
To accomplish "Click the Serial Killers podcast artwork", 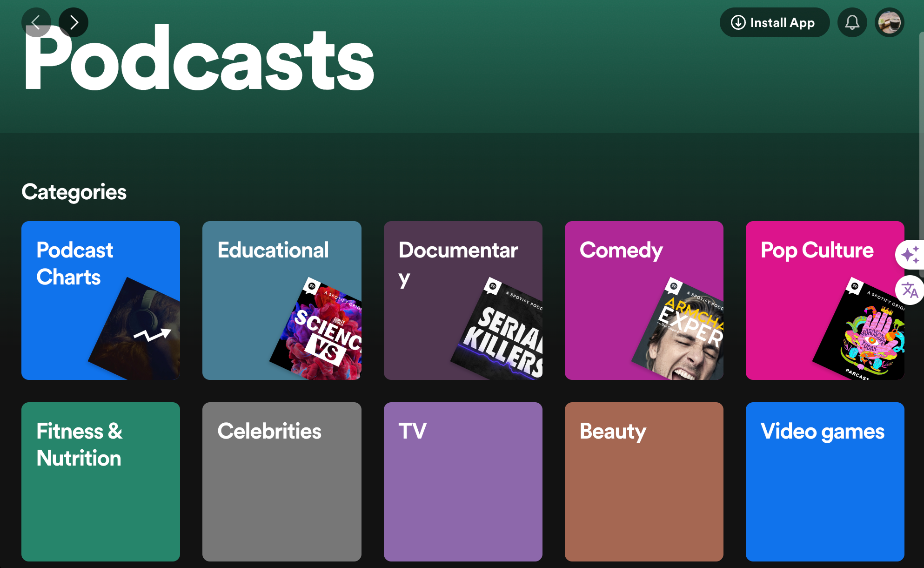I will 505,335.
